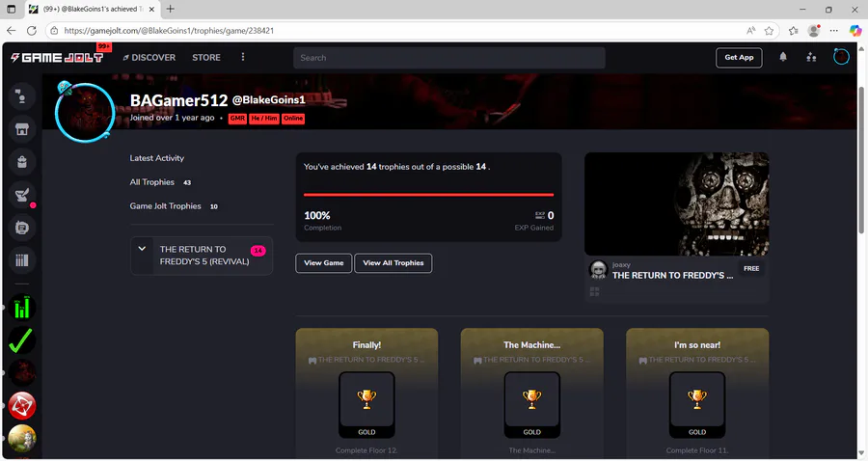
Task: Go back with browser back arrow
Action: [12, 31]
